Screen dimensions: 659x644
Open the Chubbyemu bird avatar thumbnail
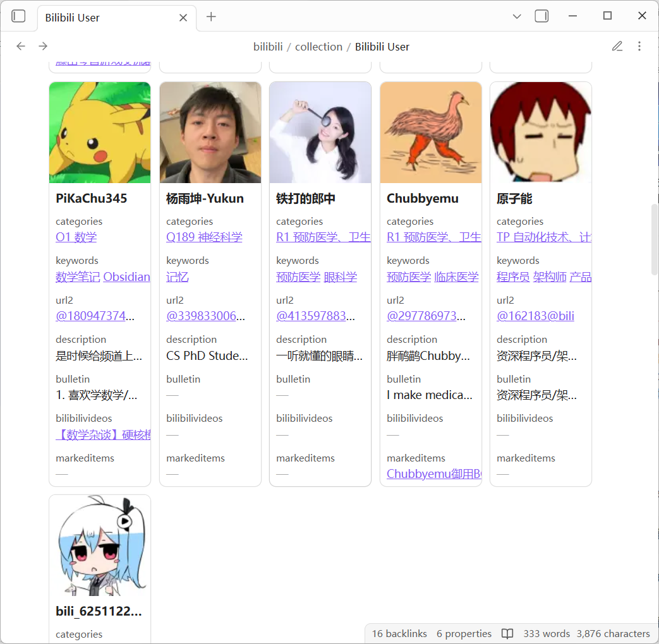coord(431,133)
